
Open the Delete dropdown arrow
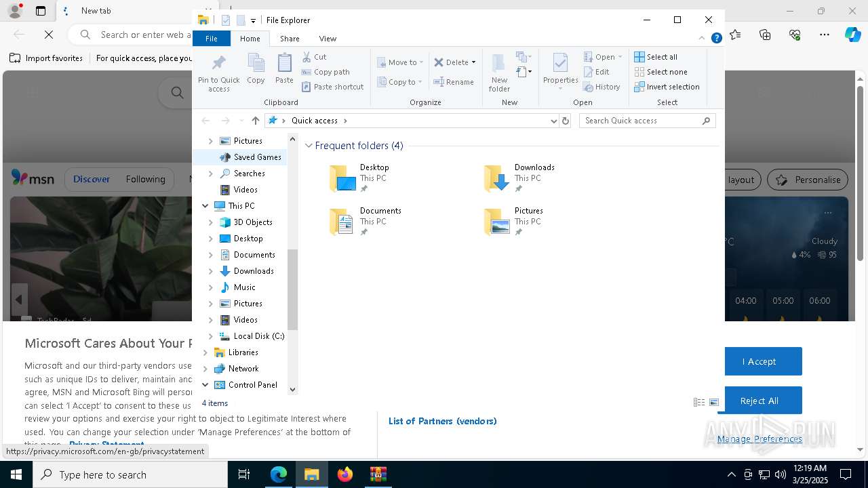click(473, 62)
